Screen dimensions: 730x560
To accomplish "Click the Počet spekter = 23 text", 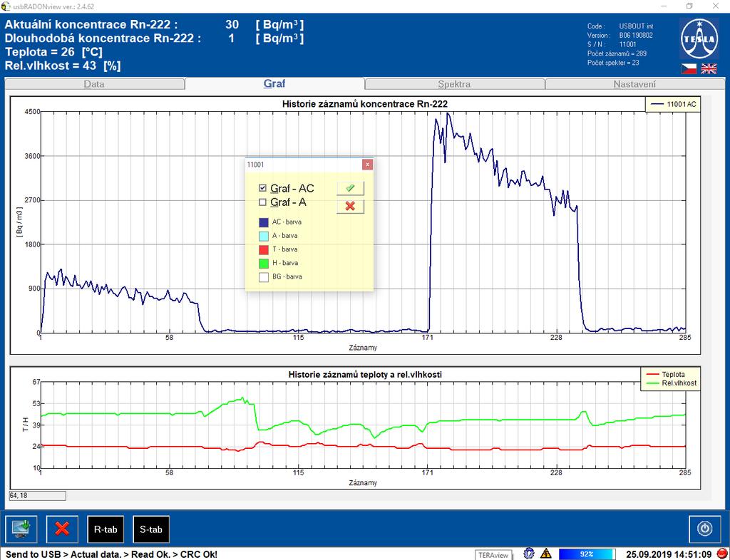I will tap(613, 63).
